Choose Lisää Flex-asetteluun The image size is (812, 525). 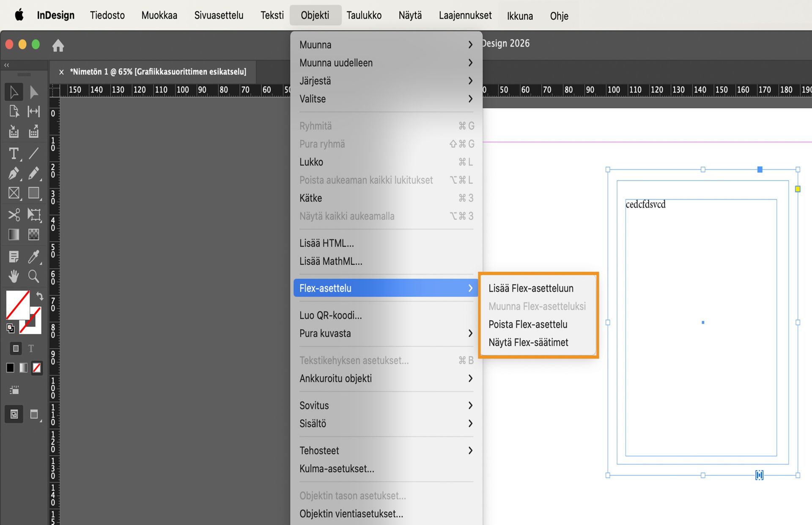pos(531,288)
